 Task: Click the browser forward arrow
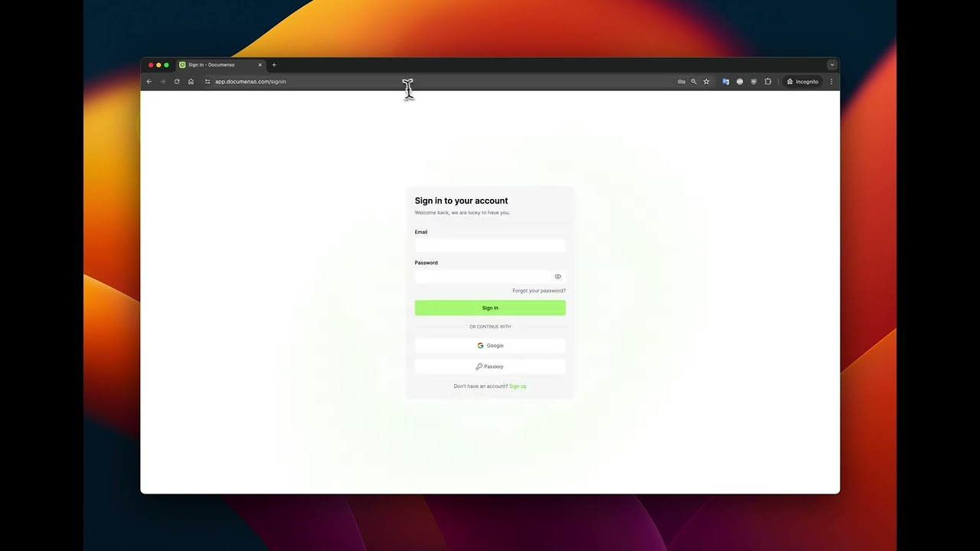pos(162,82)
